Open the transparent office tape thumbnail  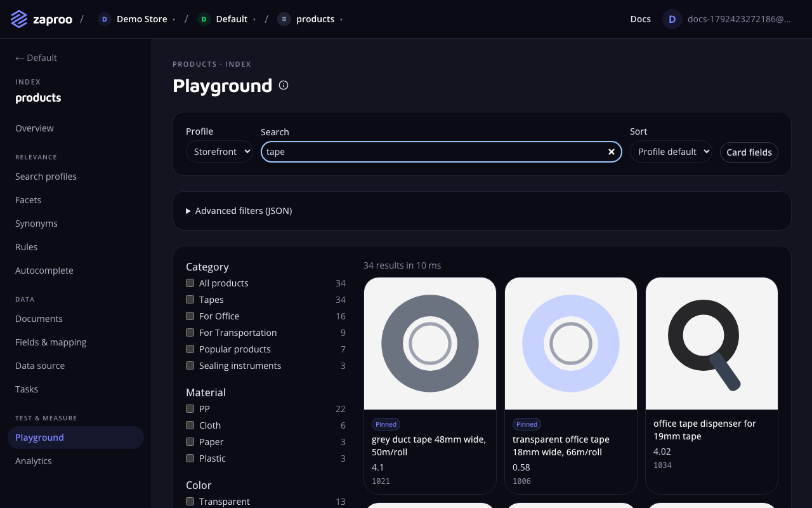[571, 344]
